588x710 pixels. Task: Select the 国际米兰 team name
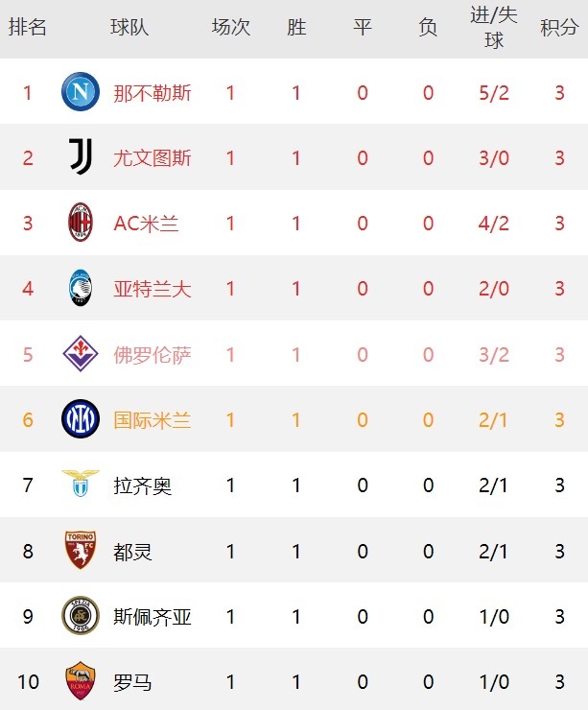[153, 420]
